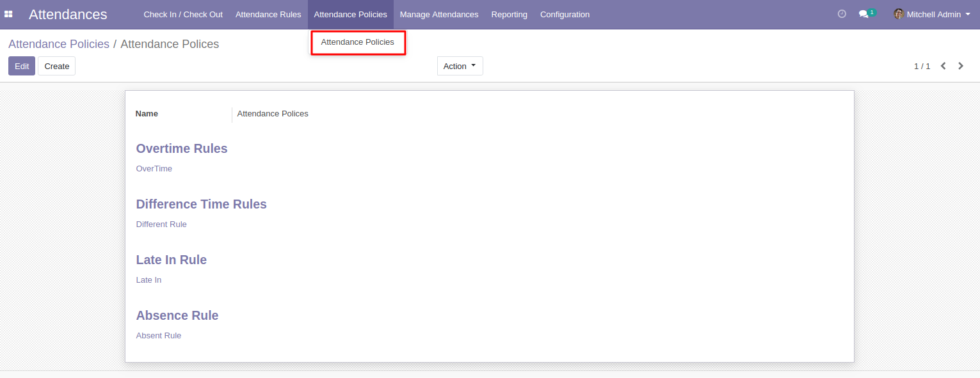Open the Configuration menu
Viewport: 980px width, 378px height.
[565, 14]
